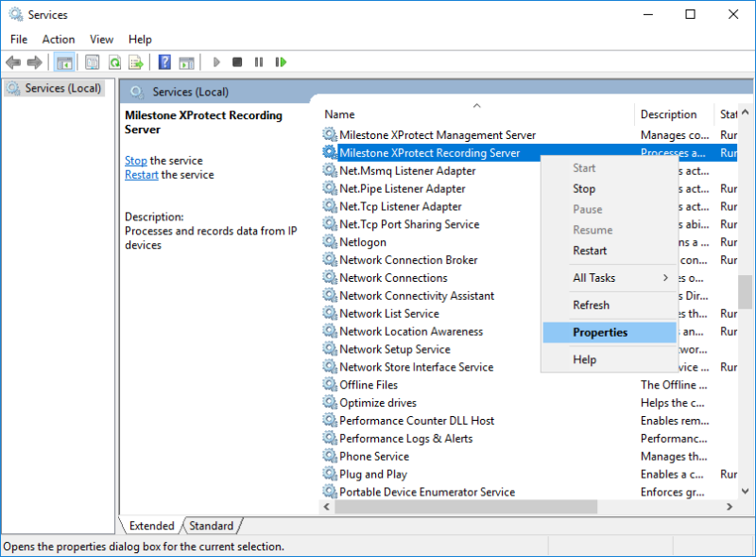The image size is (756, 557).
Task: Open the Action menu
Action: point(59,39)
